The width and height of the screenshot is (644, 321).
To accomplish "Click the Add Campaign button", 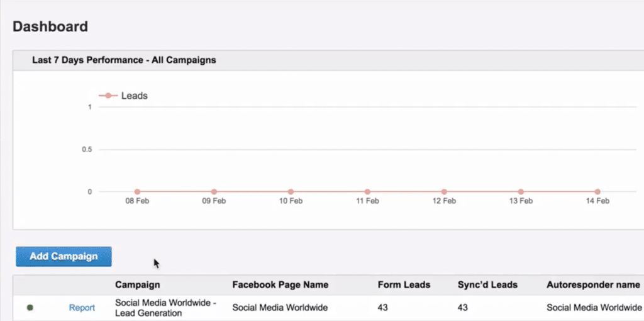I will 64,256.
